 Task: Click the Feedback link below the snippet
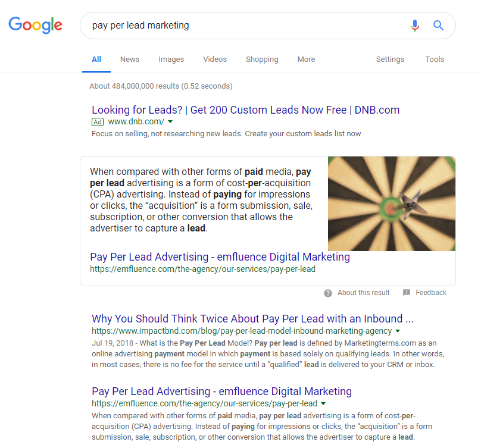(431, 293)
